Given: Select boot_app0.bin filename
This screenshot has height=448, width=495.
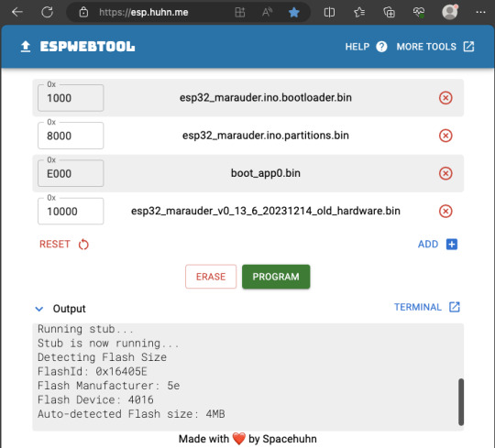Looking at the screenshot, I should (266, 173).
